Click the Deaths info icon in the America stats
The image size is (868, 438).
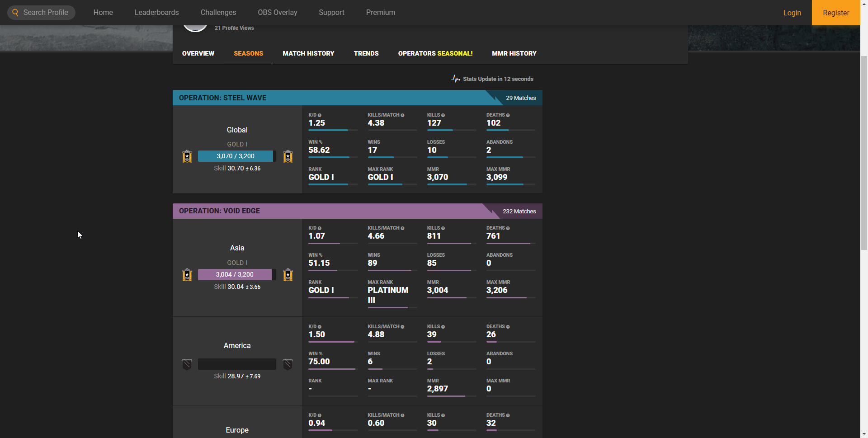coord(508,327)
